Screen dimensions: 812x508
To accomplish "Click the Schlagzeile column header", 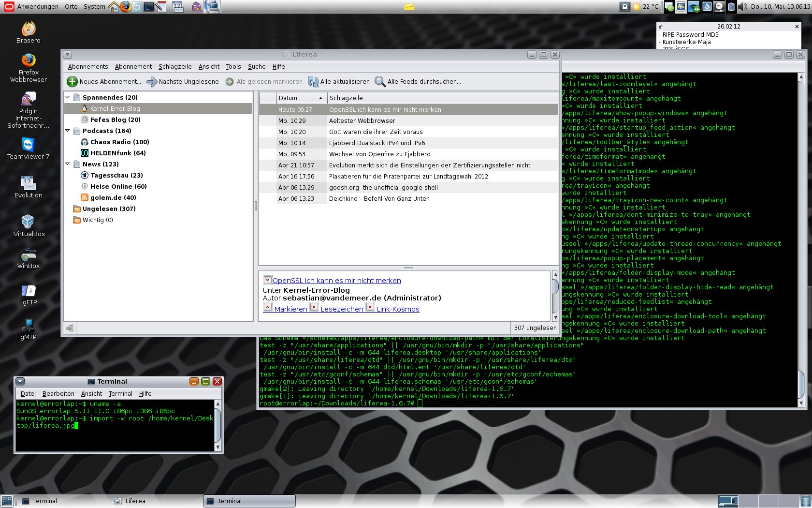I will [442, 98].
